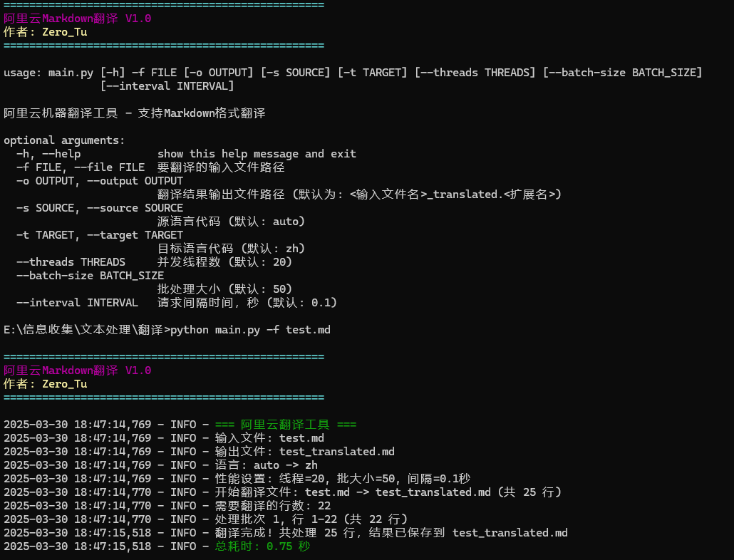Click the command prompt line "python main.py -f test.md"
Image resolution: width=734 pixels, height=560 pixels.
tap(167, 331)
